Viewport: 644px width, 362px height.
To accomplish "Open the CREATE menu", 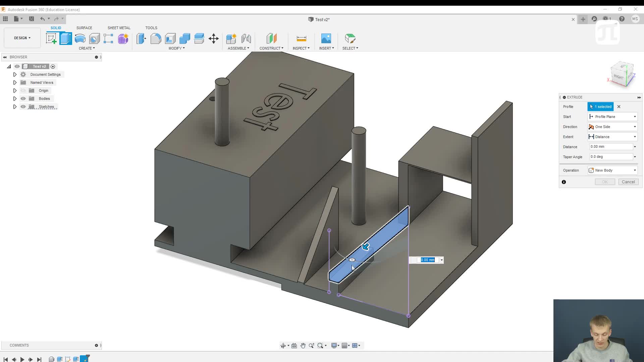I will tap(87, 48).
